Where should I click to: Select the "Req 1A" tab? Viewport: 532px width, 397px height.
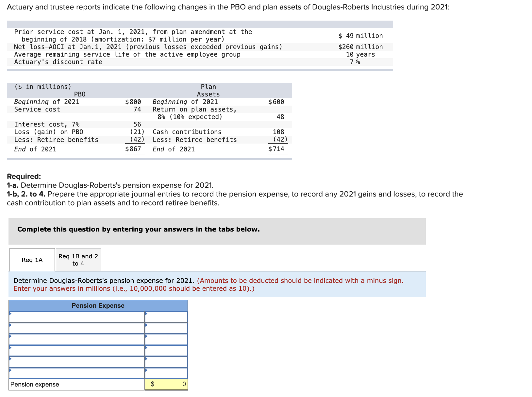31,260
